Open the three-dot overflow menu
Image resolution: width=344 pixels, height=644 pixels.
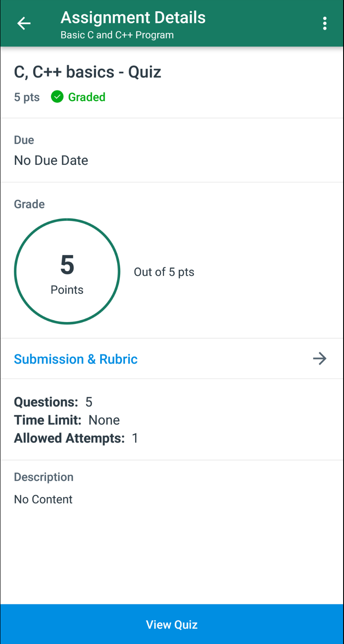click(x=324, y=23)
